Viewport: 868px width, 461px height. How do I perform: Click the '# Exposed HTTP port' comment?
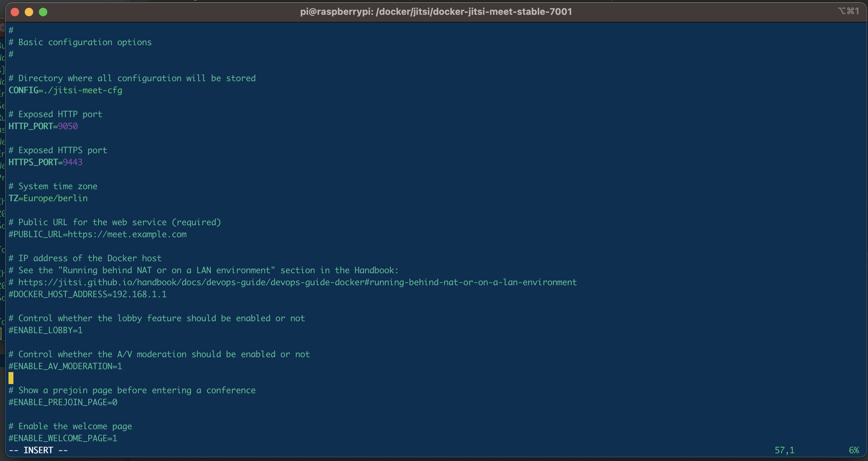pos(55,114)
